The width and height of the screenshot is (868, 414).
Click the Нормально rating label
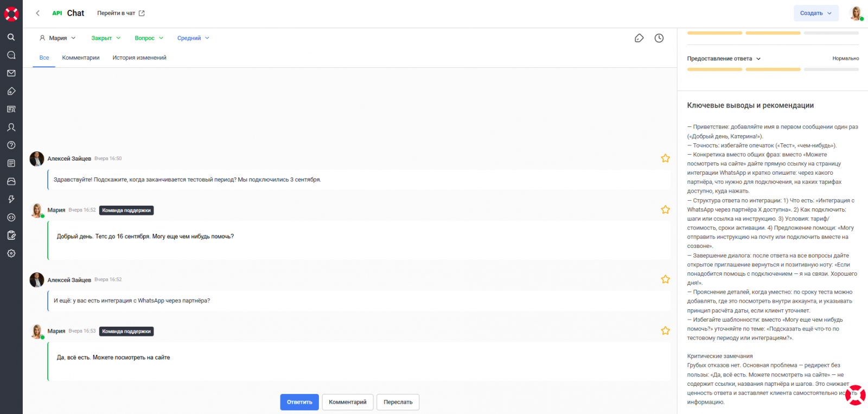coord(846,59)
